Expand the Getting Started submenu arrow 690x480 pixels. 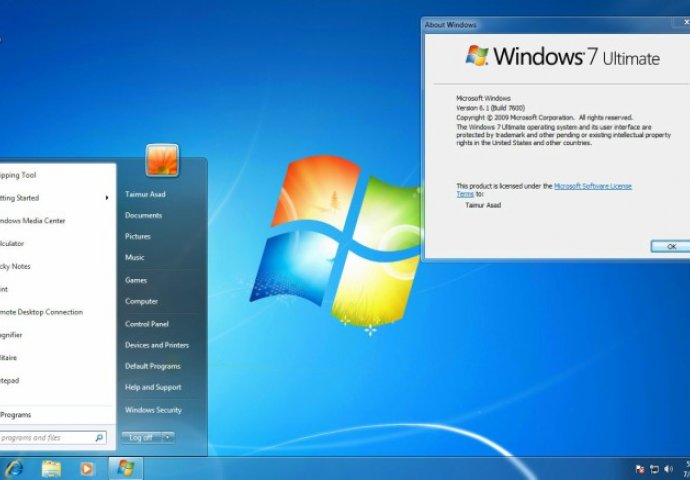click(107, 197)
